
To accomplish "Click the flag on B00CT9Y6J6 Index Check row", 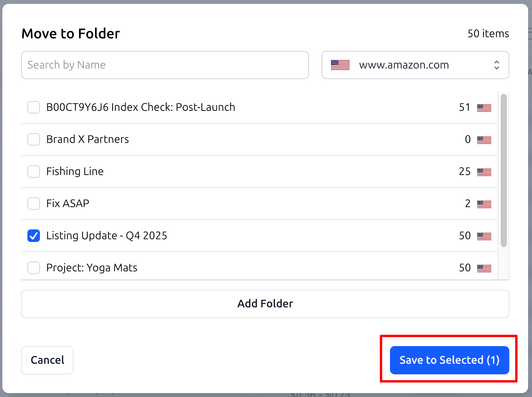I will coord(484,108).
